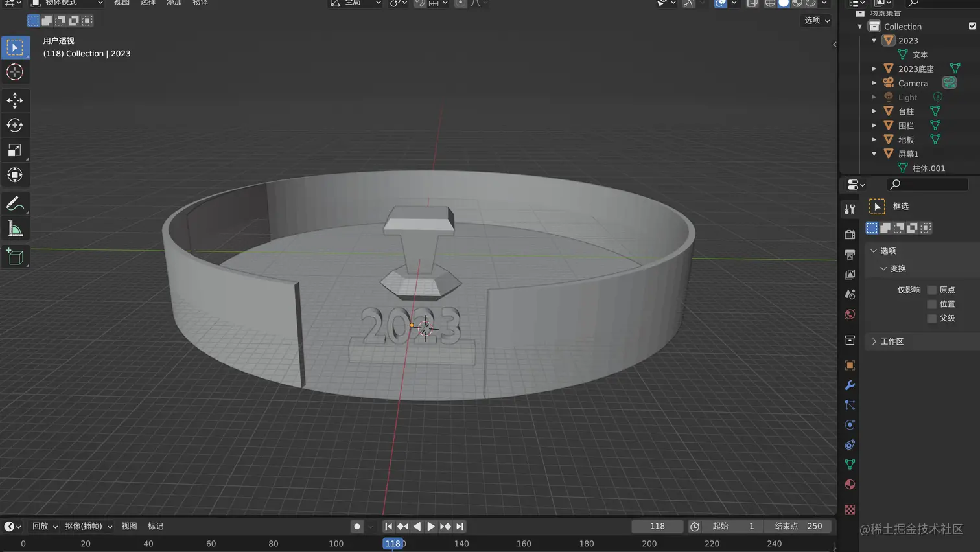Expand the Camera object in outliner
This screenshot has height=552, width=980.
click(874, 83)
